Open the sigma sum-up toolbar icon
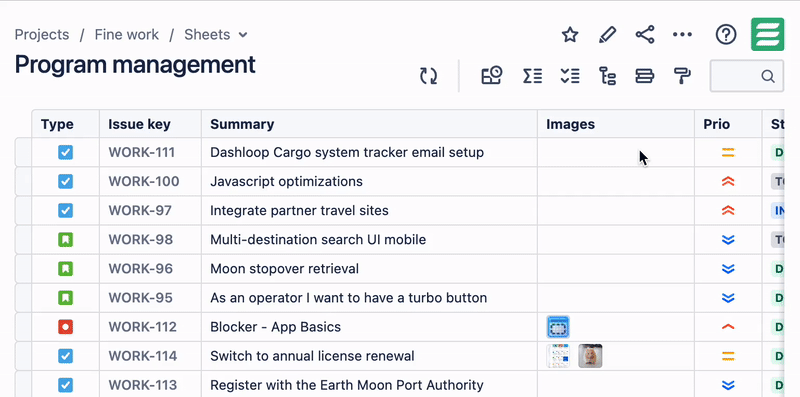The height and width of the screenshot is (397, 800). click(532, 76)
